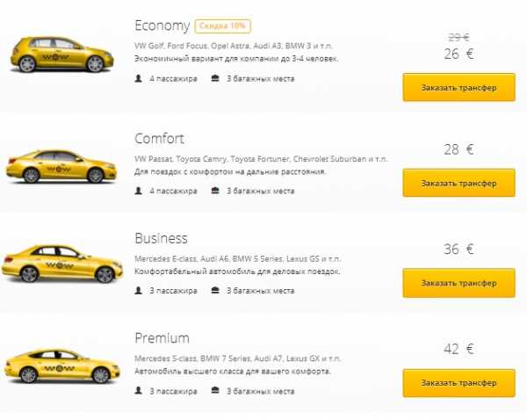Select the Comfort yellow sedan image
Screen dimensions: 527x420
click(x=61, y=164)
